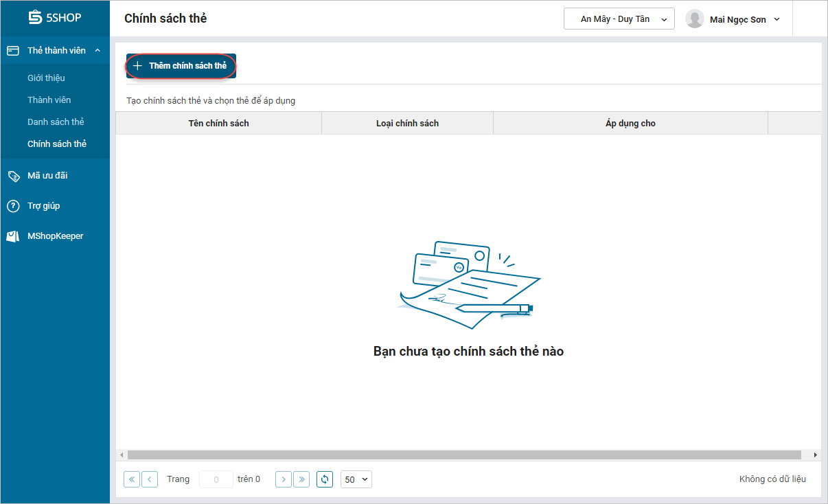Click the Thêm chính sách thẻ button

pyautogui.click(x=181, y=66)
